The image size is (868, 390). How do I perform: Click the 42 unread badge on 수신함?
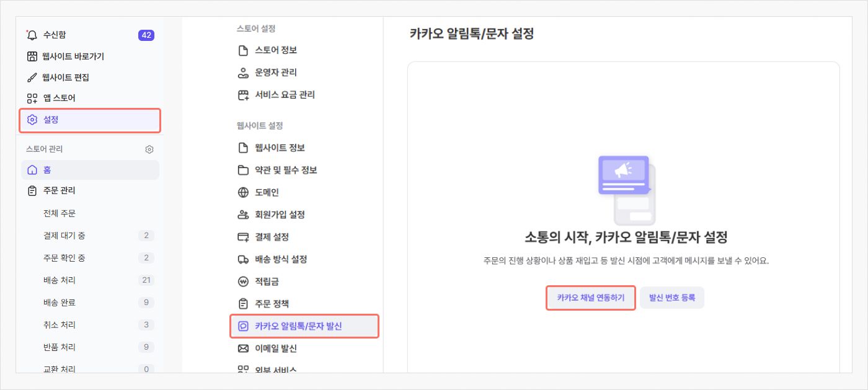click(x=146, y=35)
